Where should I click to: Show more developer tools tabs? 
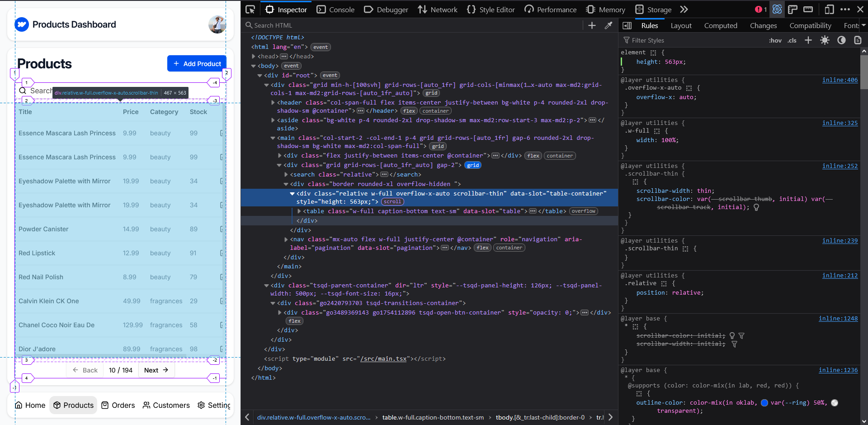pos(684,10)
